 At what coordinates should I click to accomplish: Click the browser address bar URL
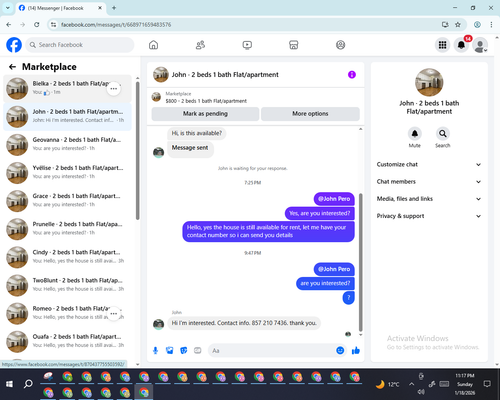point(116,25)
